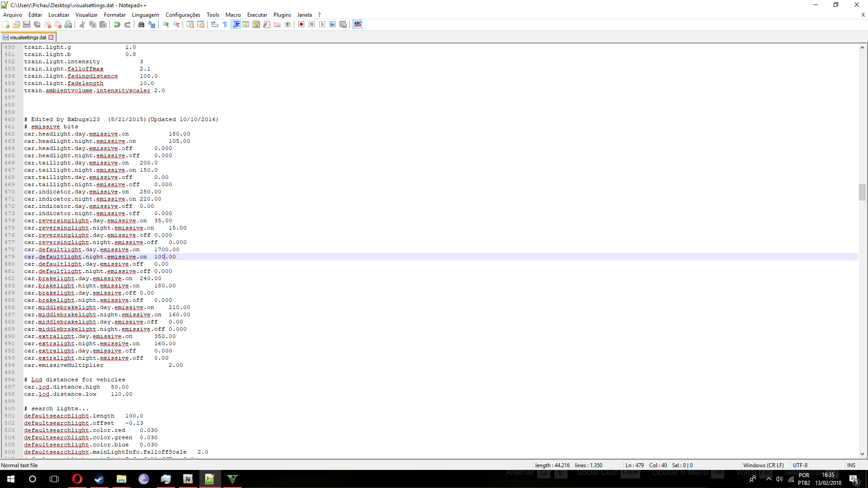The width and height of the screenshot is (868, 488).
Task: Click the Print toolbar icon
Action: (x=68, y=24)
